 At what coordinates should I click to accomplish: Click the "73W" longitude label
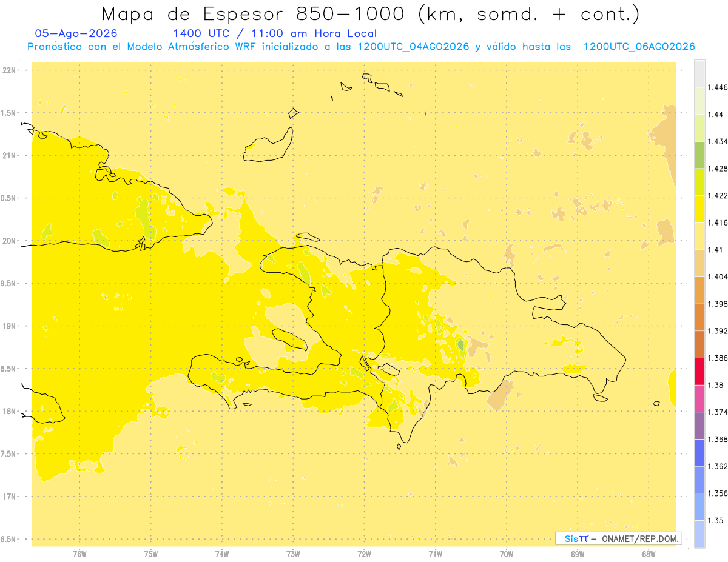(293, 554)
